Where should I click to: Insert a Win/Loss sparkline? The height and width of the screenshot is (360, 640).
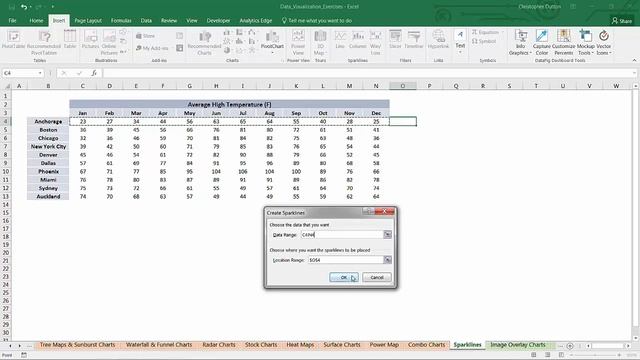tap(376, 42)
